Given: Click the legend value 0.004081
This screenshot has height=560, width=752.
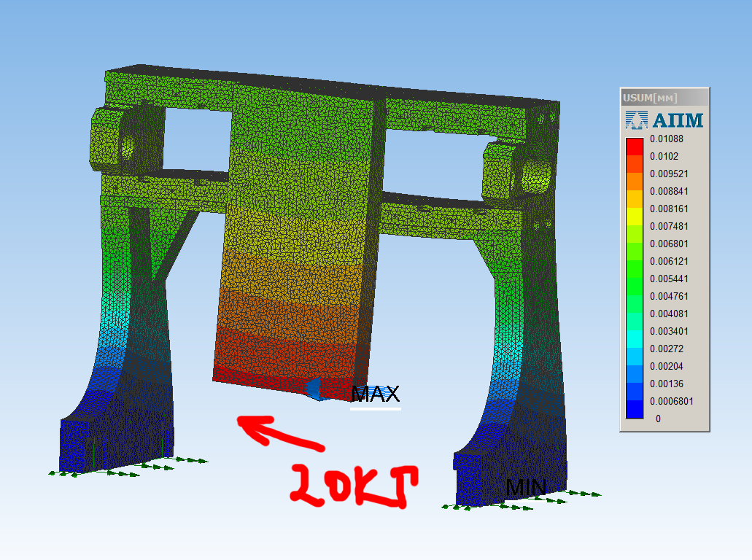Looking at the screenshot, I should pos(669,314).
